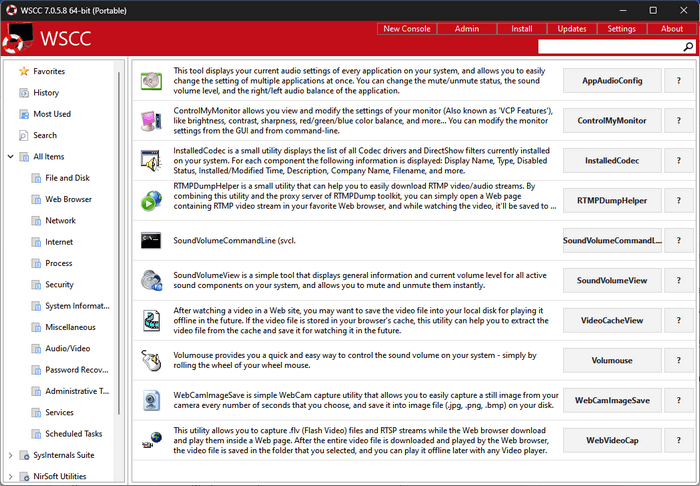Click the Services category icon
Viewport: 700px width, 486px height.
click(x=36, y=412)
